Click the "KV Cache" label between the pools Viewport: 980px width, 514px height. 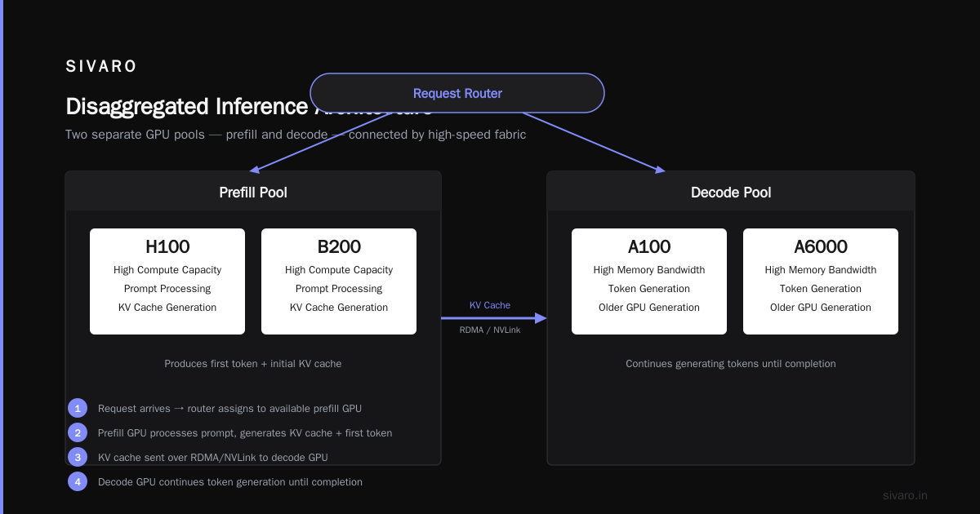pyautogui.click(x=490, y=305)
